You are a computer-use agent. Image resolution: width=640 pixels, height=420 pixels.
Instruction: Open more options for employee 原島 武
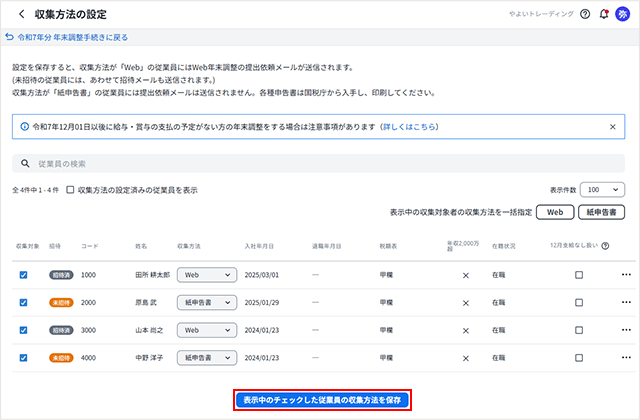point(627,302)
